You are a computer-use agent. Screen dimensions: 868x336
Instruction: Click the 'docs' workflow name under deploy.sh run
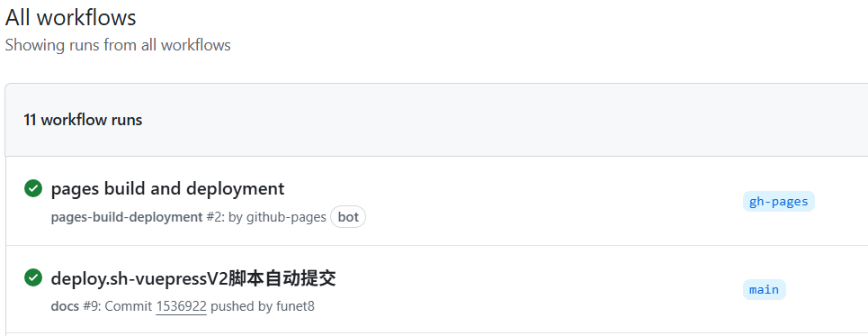tap(65, 306)
